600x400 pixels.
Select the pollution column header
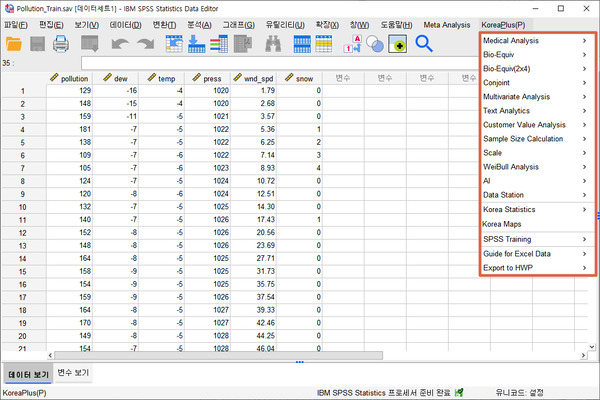(70, 78)
